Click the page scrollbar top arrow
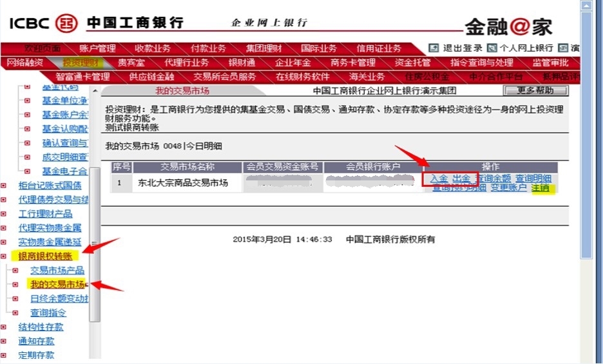 [x=586, y=6]
